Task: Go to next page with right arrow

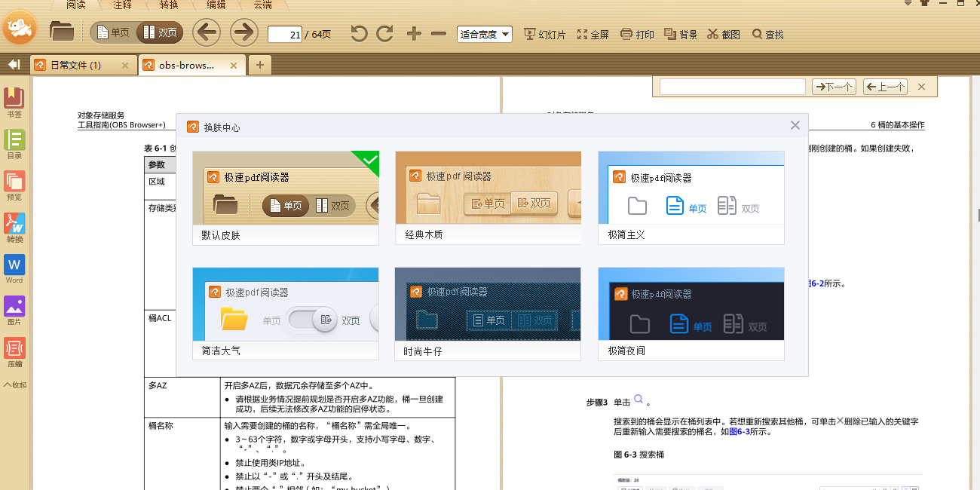Action: click(244, 32)
